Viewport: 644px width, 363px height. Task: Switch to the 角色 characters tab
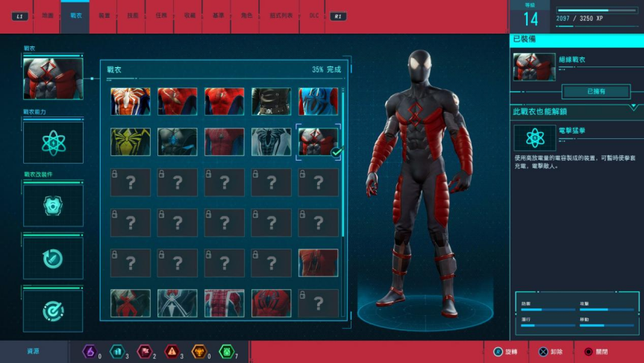(246, 16)
